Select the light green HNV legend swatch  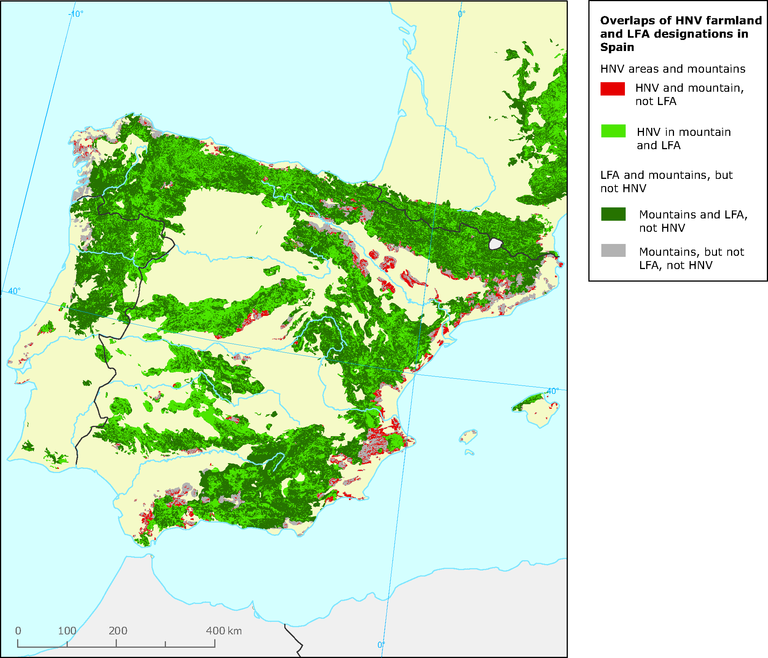[612, 131]
